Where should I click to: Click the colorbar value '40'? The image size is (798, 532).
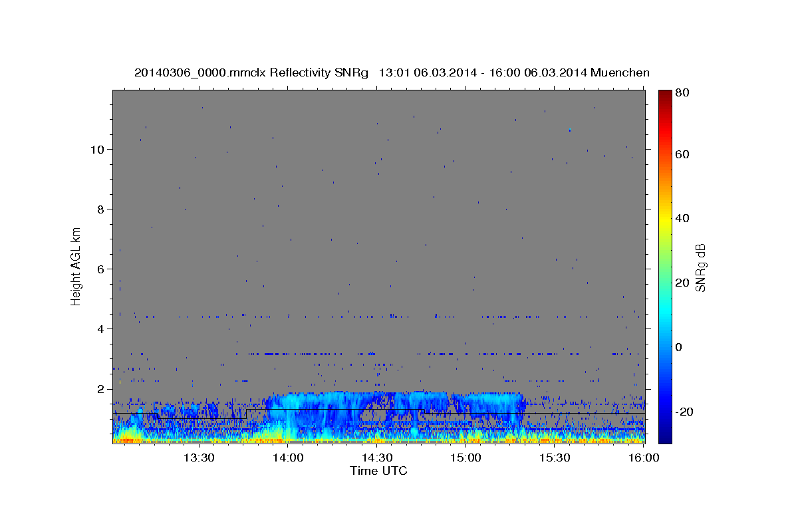(x=684, y=218)
